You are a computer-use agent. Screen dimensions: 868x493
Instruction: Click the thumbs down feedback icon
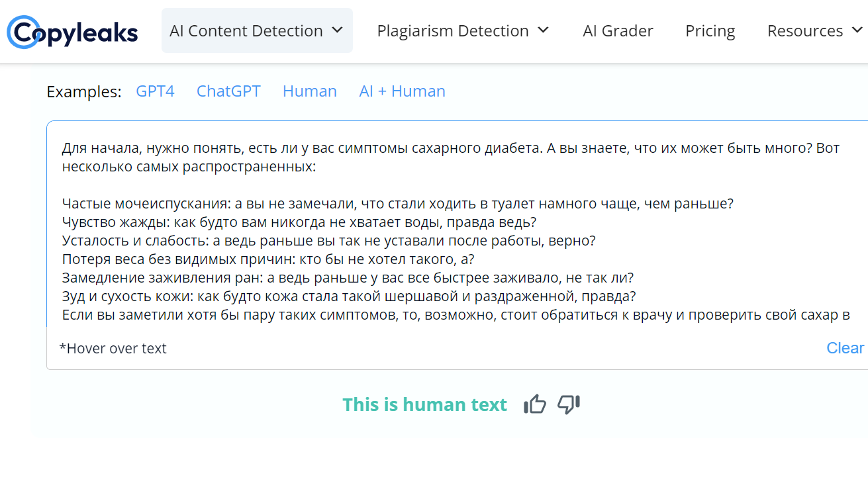(x=569, y=404)
